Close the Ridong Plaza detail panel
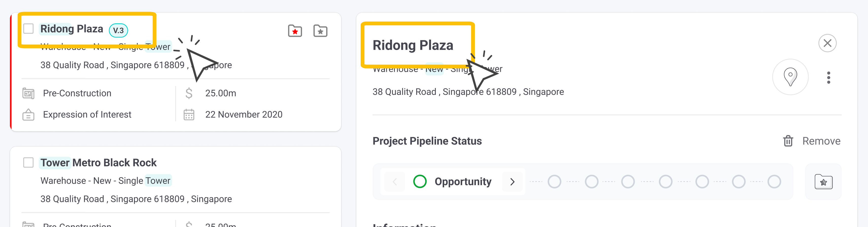This screenshot has width=868, height=227. (827, 43)
